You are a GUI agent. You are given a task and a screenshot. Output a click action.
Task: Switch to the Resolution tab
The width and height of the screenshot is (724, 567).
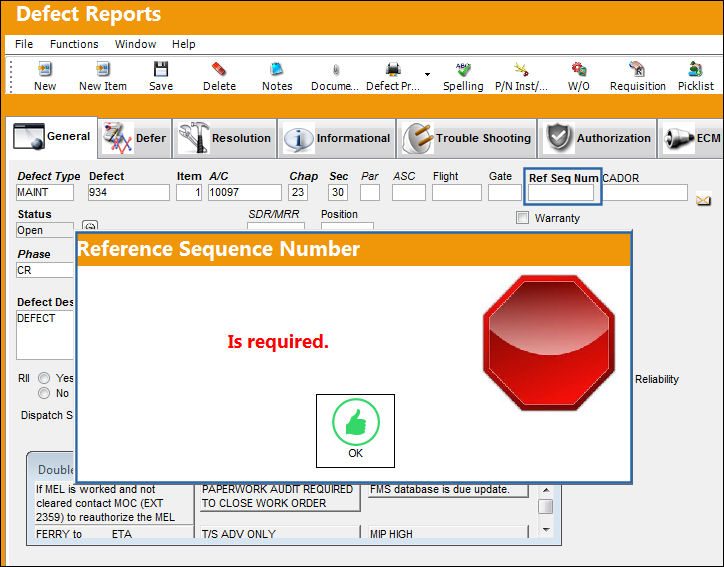pyautogui.click(x=224, y=139)
